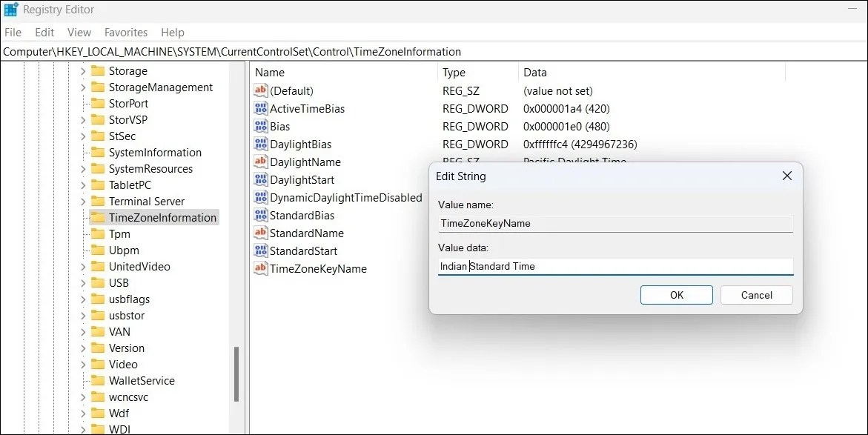The image size is (868, 435).
Task: Click the string icon next to DaylightName
Action: click(259, 162)
